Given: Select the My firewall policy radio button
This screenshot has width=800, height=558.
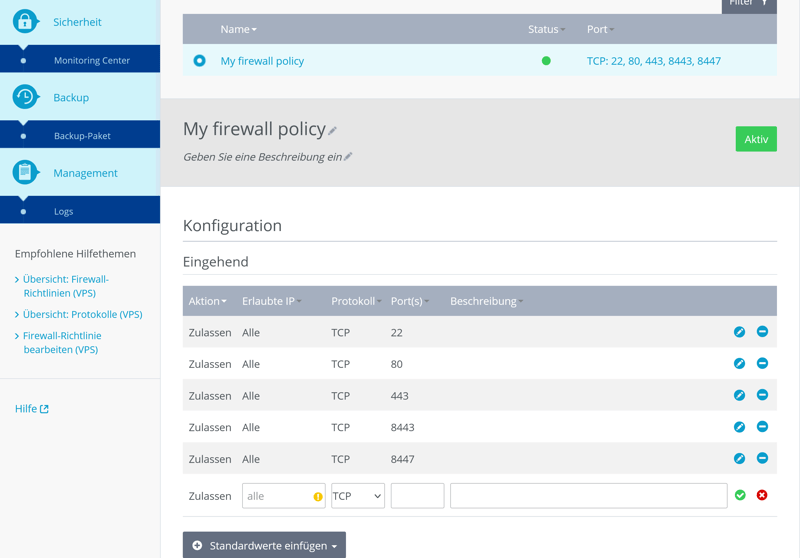Looking at the screenshot, I should click(200, 61).
